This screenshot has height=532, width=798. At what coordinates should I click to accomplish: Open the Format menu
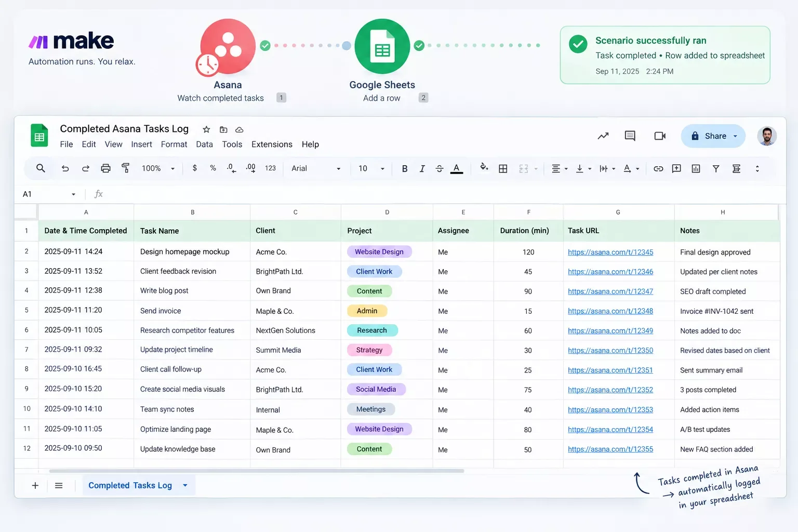click(x=174, y=144)
